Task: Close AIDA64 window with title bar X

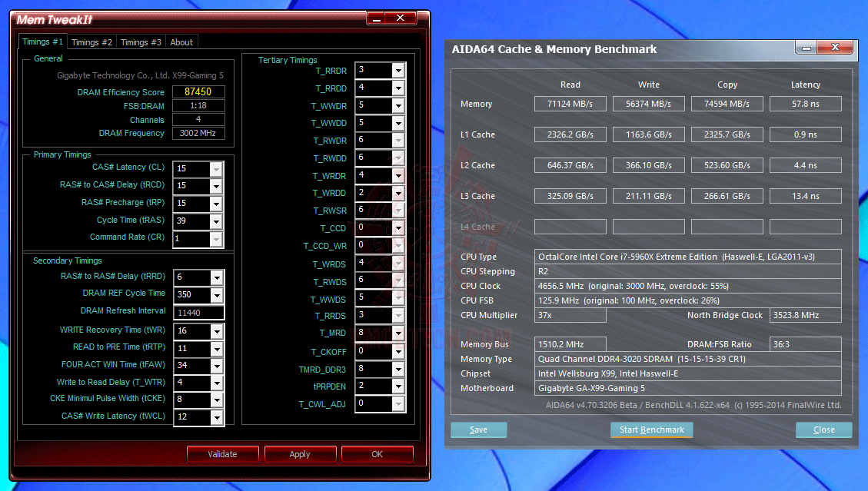Action: coord(836,48)
